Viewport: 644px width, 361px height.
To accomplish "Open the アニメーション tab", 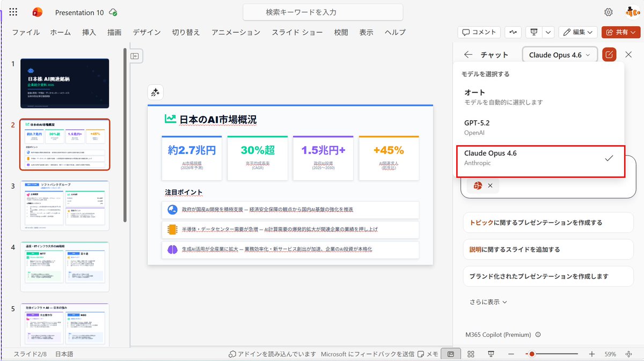I will 236,32.
